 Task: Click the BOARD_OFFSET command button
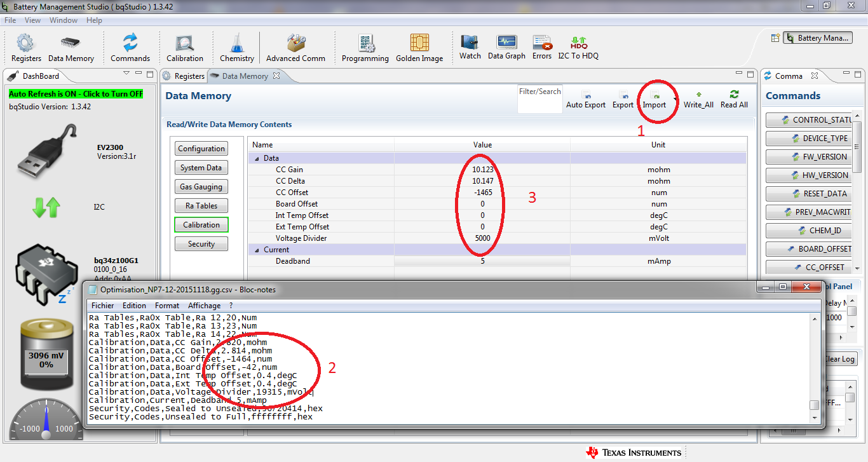click(x=809, y=248)
